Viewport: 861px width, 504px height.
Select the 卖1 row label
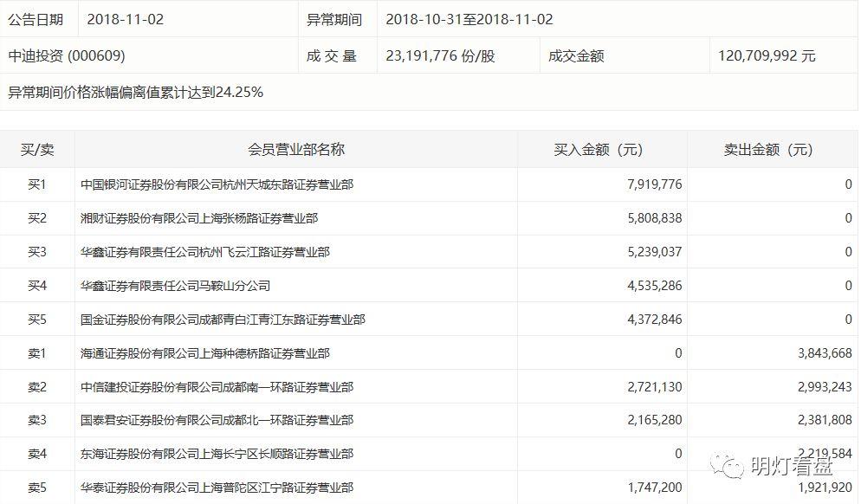pos(36,353)
